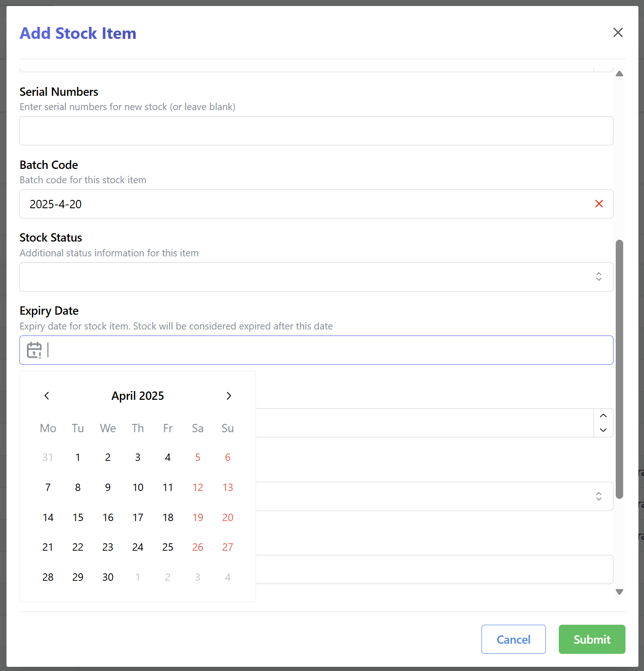Select April 20 on the calendar
This screenshot has height=671, width=644.
click(x=227, y=517)
